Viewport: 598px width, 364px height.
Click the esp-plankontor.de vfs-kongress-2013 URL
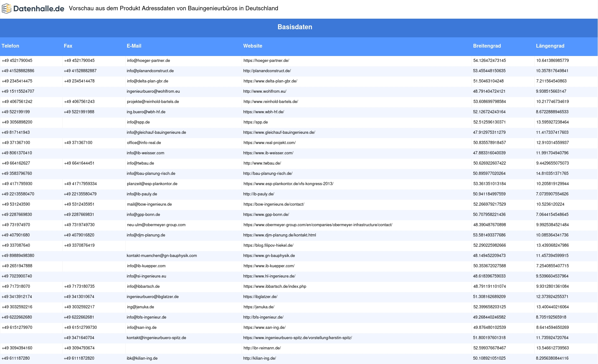click(x=288, y=184)
